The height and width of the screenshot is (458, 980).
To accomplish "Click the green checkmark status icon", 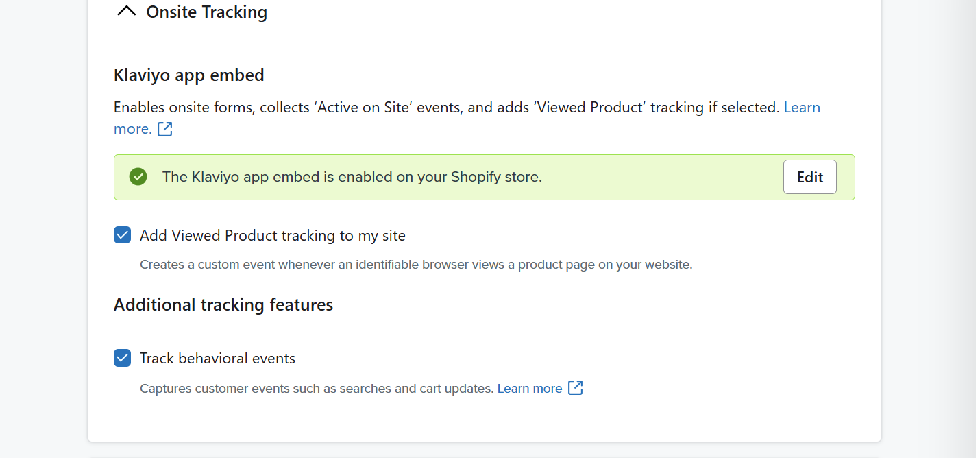I will point(138,177).
